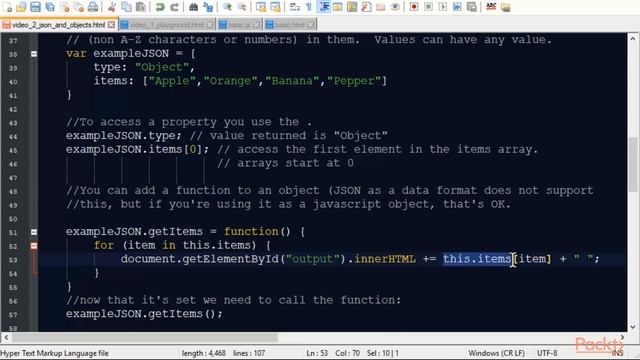Print the document using the printer icon
Viewport: 640px width, 360px height.
pyautogui.click(x=93, y=7)
